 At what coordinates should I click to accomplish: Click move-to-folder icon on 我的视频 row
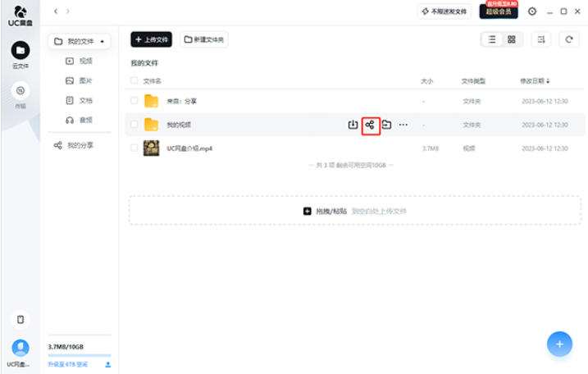[386, 125]
